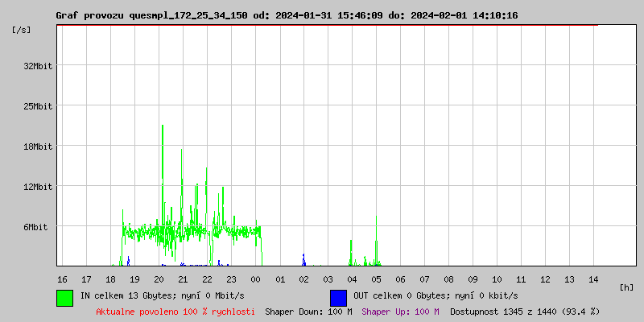Click the 'Shaper Down: 100 M' text

(x=308, y=311)
